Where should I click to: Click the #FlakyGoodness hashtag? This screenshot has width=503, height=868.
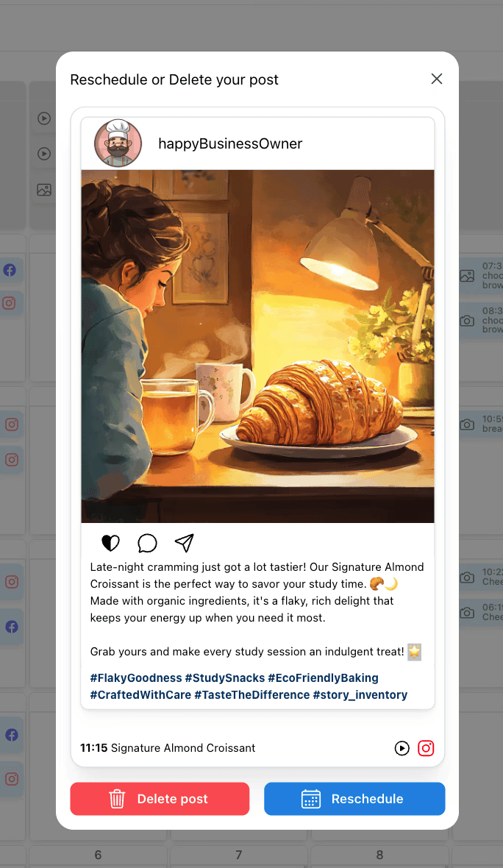136,678
